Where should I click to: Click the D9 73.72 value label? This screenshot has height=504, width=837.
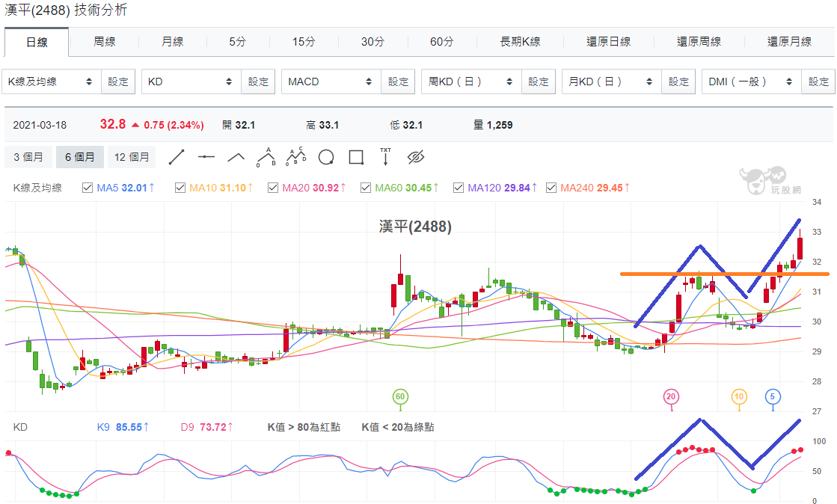(x=206, y=427)
